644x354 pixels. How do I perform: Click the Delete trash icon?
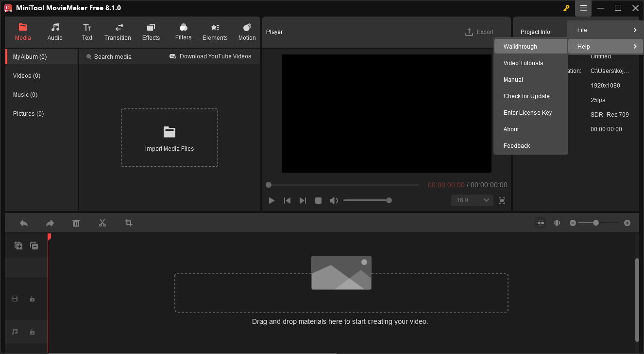pos(76,223)
